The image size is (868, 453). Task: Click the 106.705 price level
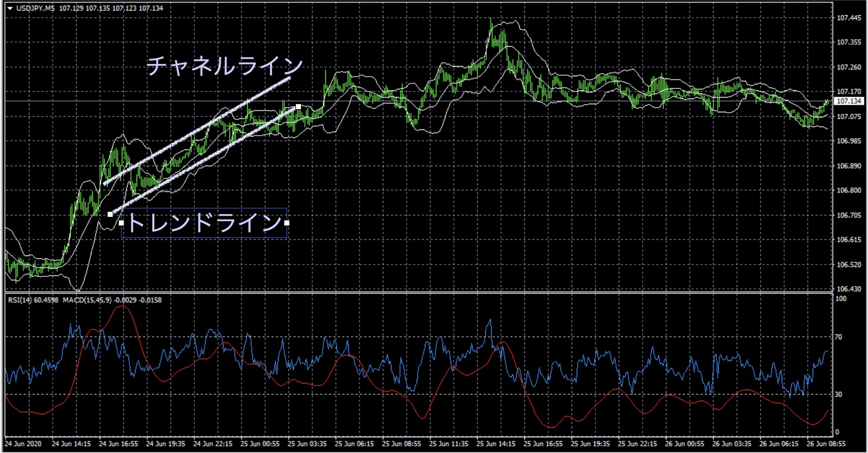[x=849, y=215]
